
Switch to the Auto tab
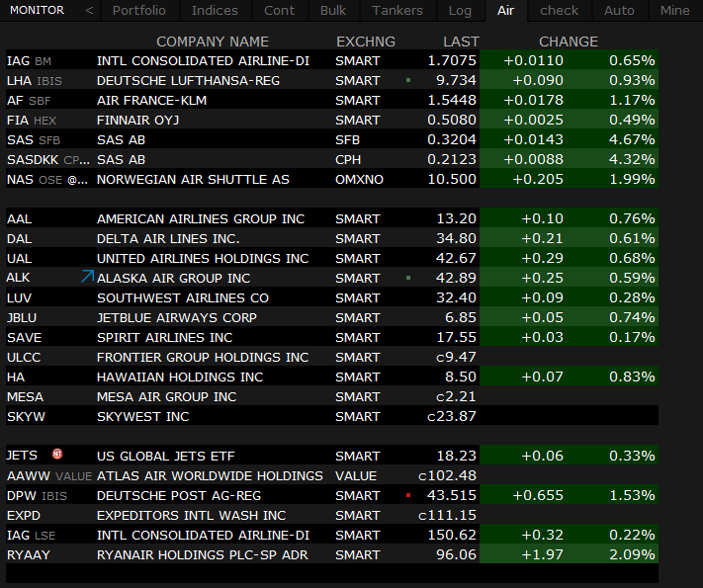click(x=619, y=10)
